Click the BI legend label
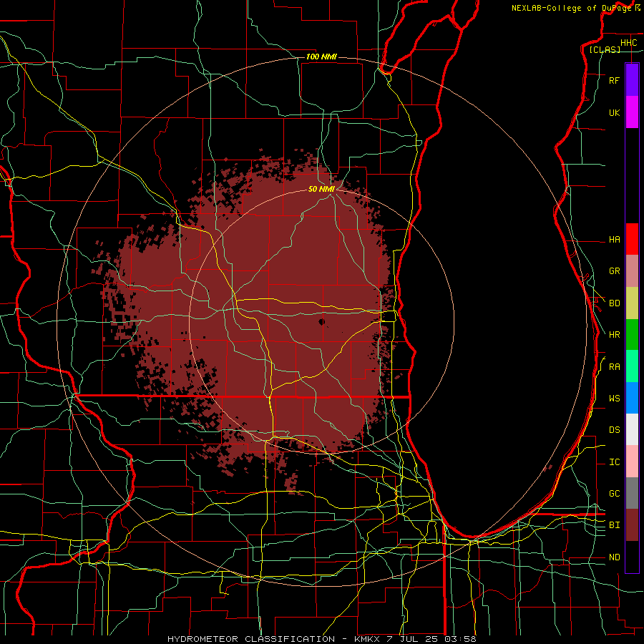 click(614, 525)
